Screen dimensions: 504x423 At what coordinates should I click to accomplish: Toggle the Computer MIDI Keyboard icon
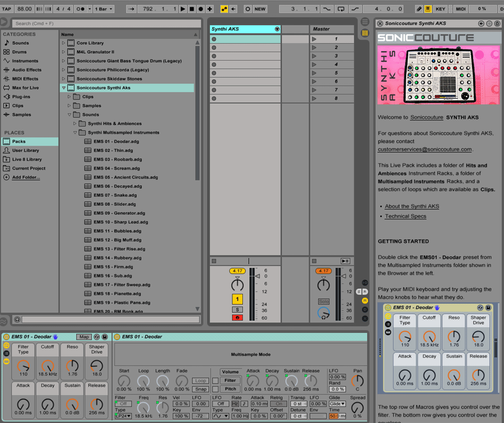[x=428, y=9]
